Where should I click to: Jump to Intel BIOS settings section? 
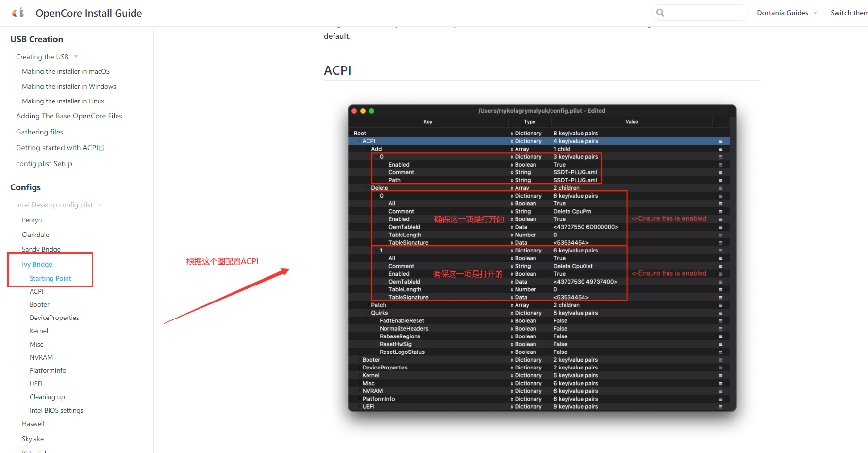tap(56, 410)
